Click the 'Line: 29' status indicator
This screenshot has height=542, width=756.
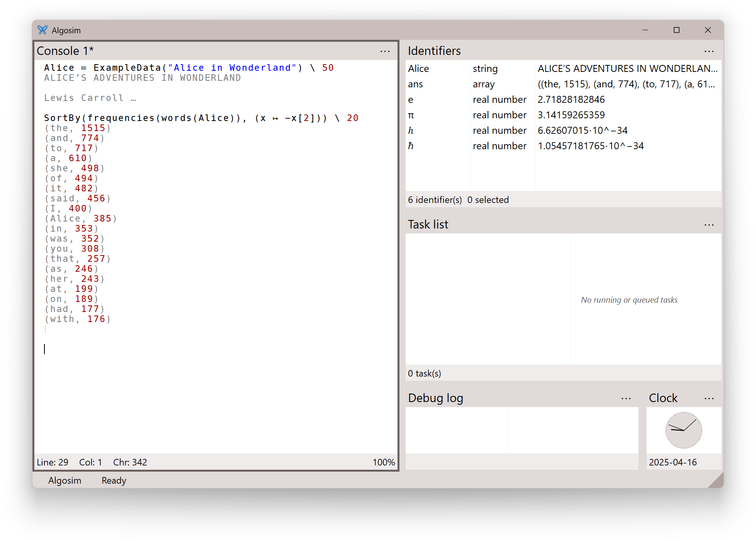(x=52, y=462)
